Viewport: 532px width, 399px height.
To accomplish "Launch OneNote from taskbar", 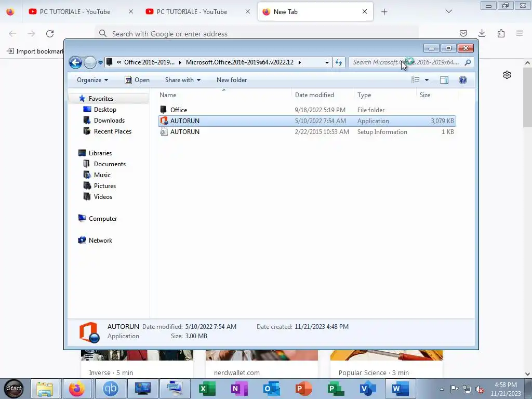I will 239,389.
